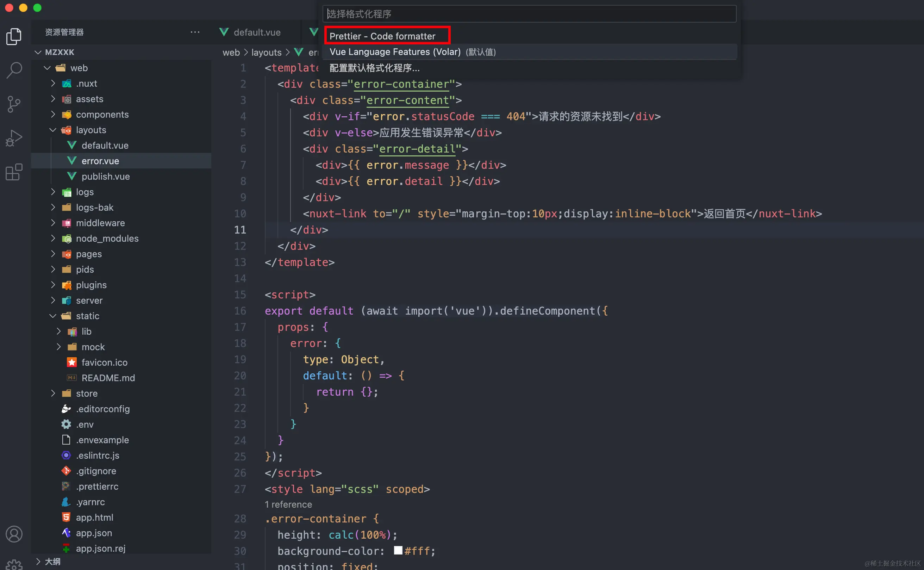Click the app.json file icon
The image size is (924, 570).
coord(66,533)
